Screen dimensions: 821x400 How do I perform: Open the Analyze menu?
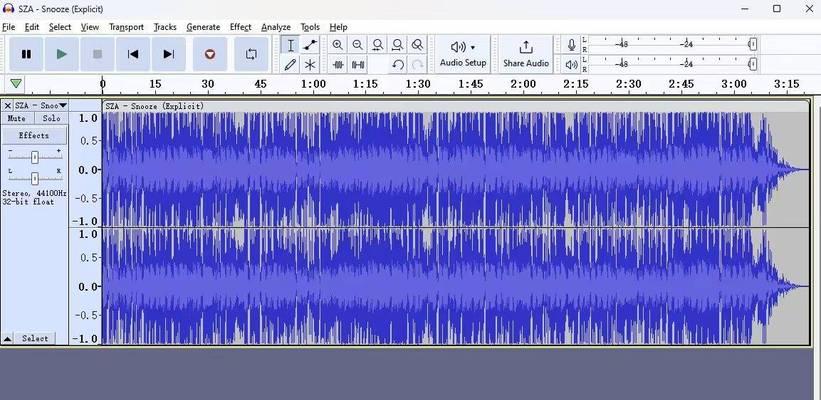(276, 27)
